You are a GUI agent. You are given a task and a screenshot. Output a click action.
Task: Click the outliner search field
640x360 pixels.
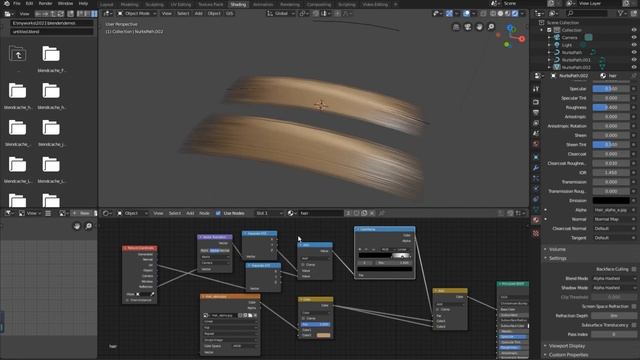pyautogui.click(x=588, y=13)
